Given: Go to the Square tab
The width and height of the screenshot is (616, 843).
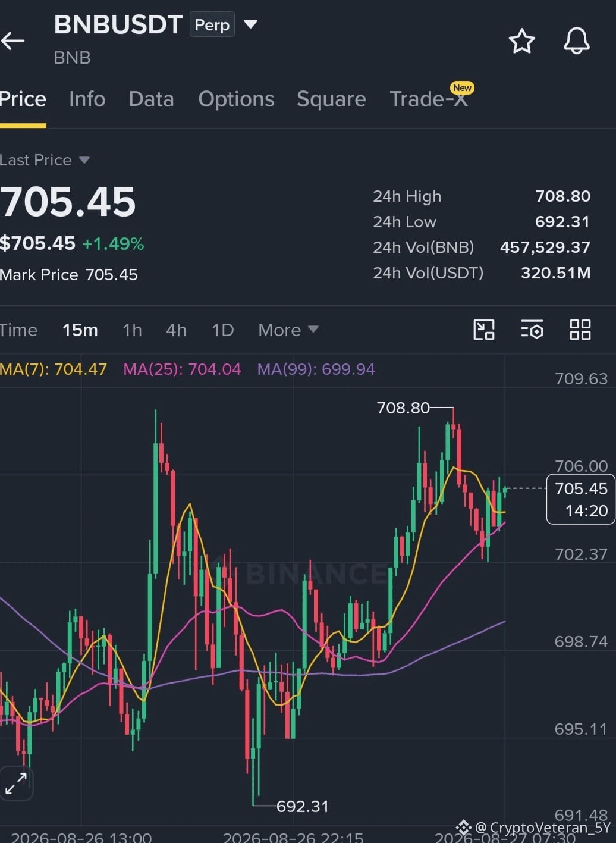Looking at the screenshot, I should point(332,99).
